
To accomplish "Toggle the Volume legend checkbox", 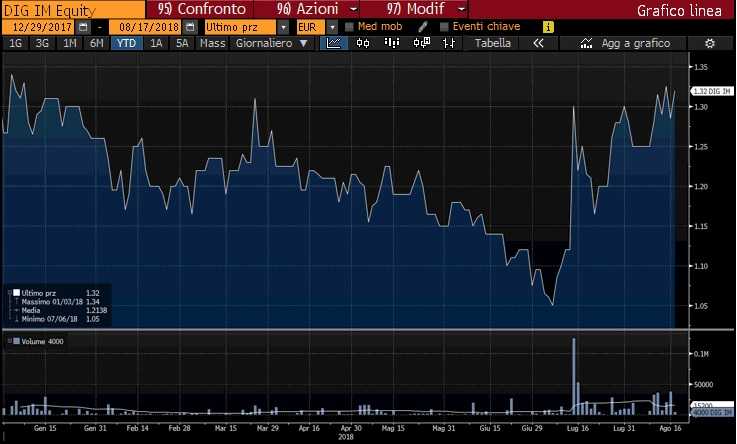I will [x=16, y=341].
